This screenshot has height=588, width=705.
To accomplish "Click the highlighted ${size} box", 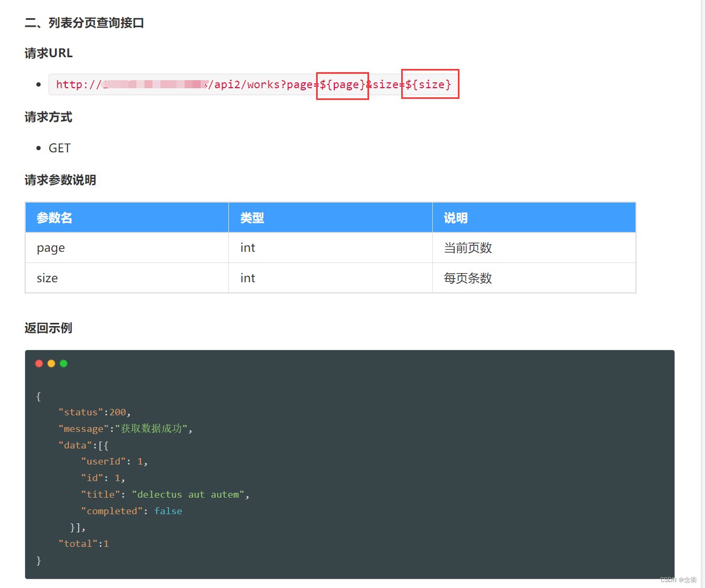I will click(x=430, y=84).
